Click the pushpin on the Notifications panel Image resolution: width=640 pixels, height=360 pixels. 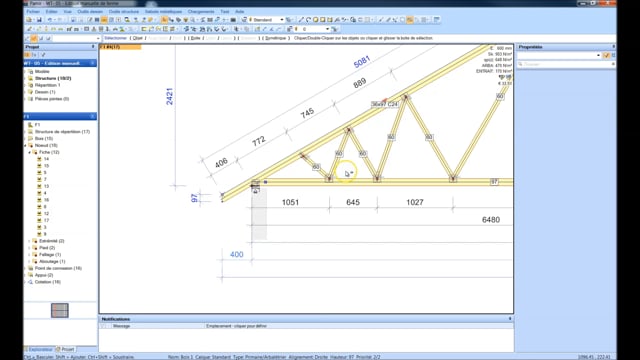[510, 319]
